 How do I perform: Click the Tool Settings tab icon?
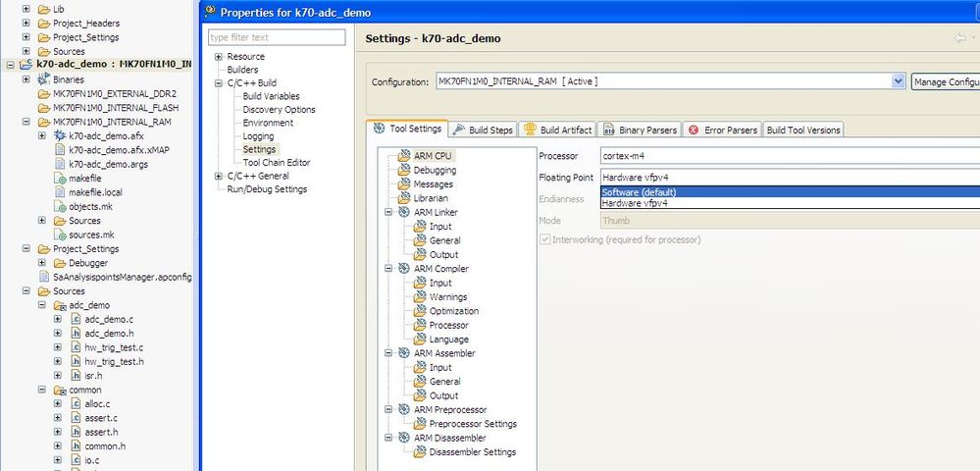point(379,129)
